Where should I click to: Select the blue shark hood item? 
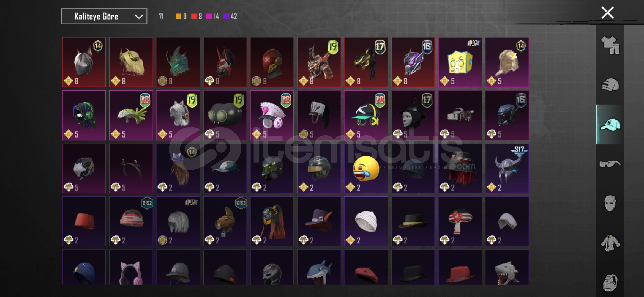[x=319, y=267]
